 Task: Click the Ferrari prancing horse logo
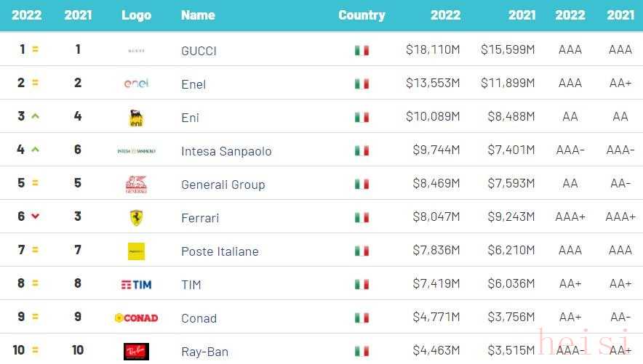[x=136, y=217]
